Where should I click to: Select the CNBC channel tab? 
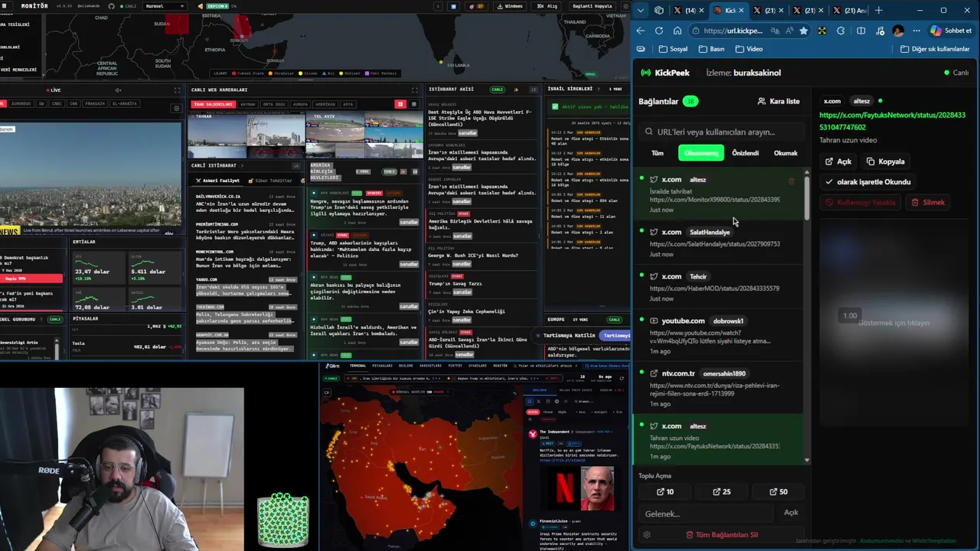click(57, 103)
